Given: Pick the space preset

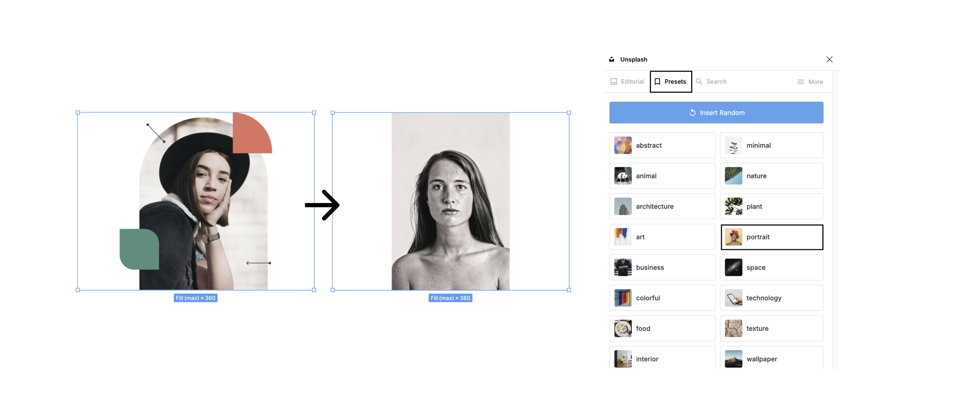Looking at the screenshot, I should (x=771, y=268).
